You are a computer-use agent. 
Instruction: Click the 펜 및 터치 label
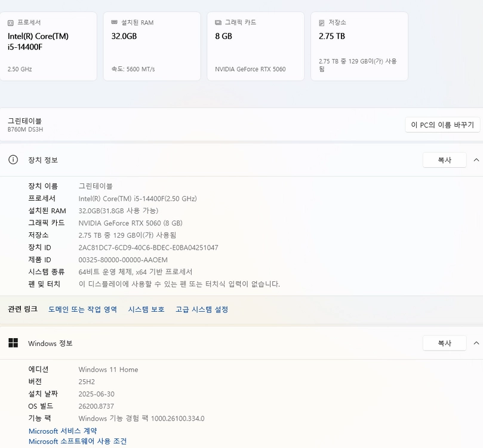tap(44, 284)
